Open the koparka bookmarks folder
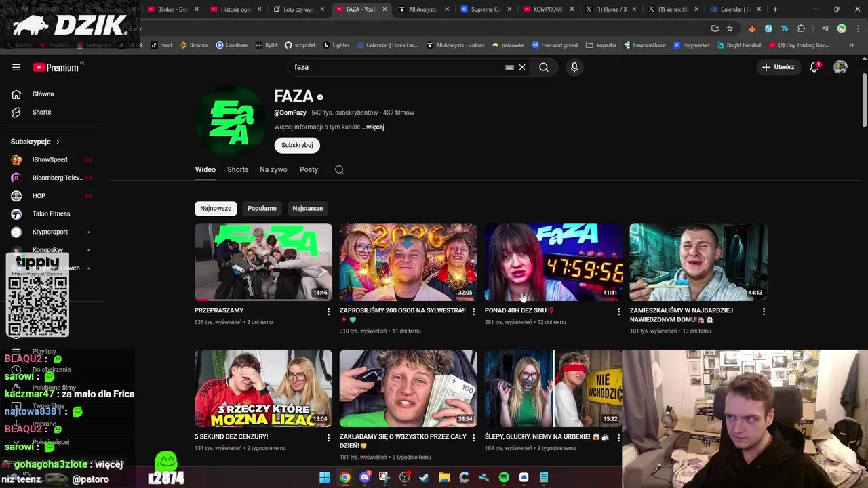This screenshot has width=868, height=488. [601, 45]
